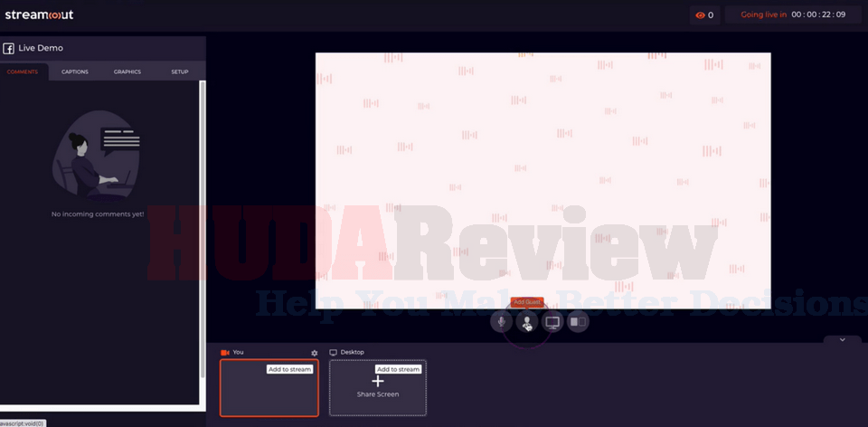Select the You camera thumbnail
The width and height of the screenshot is (868, 427).
[x=269, y=388]
